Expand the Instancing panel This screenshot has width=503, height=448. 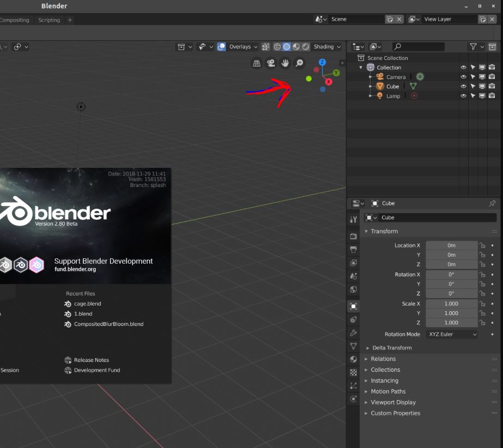(384, 380)
